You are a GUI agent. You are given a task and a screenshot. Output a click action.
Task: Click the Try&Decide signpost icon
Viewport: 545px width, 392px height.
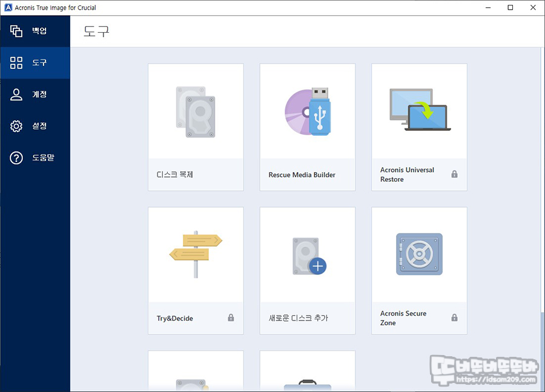(x=196, y=254)
